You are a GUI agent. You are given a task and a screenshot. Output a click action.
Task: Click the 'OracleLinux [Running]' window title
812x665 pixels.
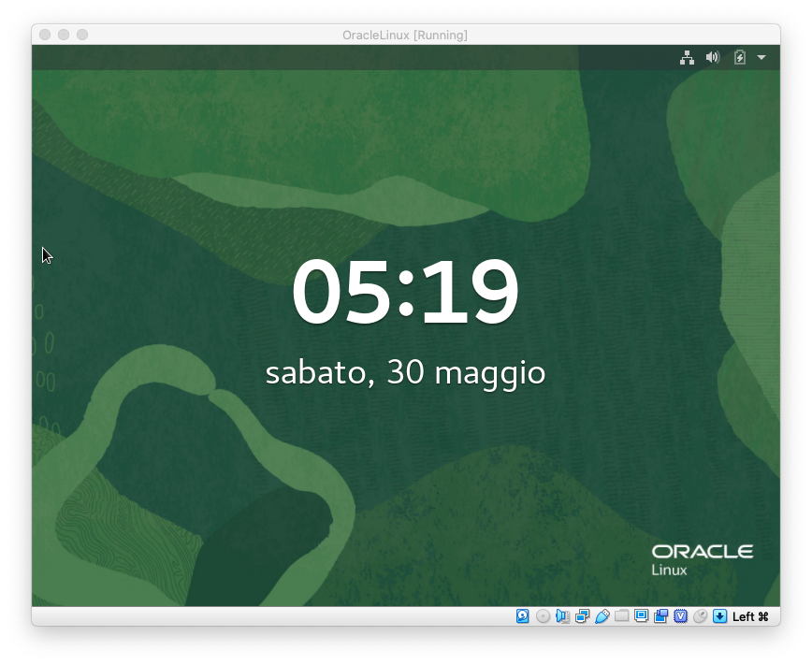[405, 36]
